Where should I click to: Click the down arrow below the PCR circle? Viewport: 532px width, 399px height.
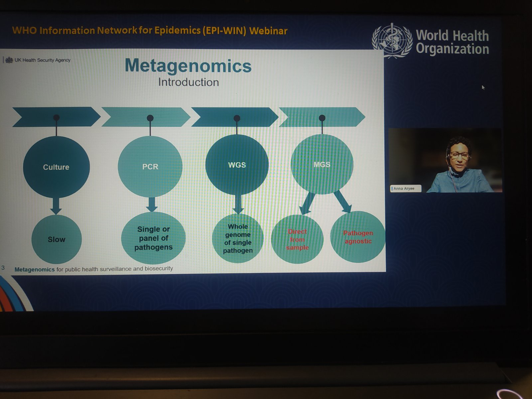coord(152,204)
